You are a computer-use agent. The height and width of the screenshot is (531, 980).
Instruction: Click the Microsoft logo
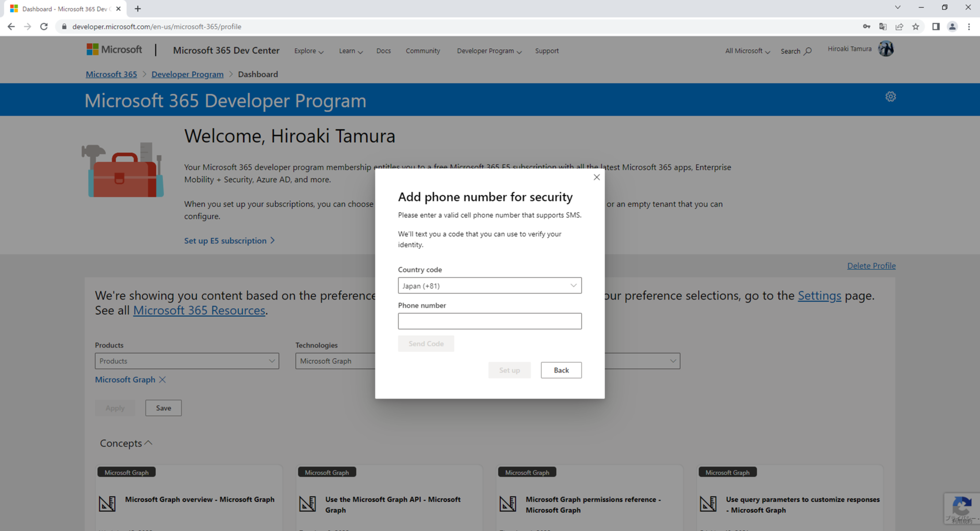pyautogui.click(x=114, y=50)
